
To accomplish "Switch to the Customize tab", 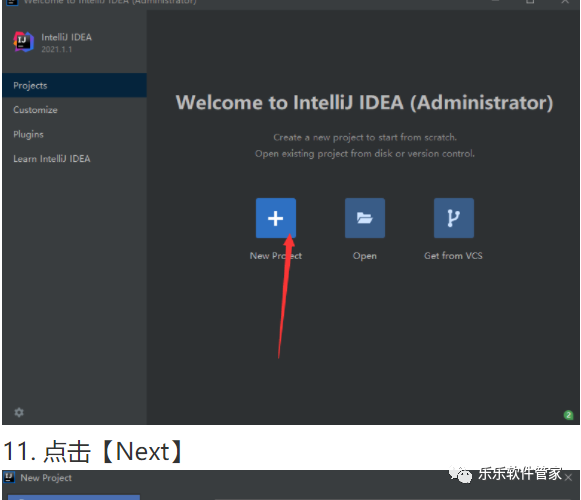I will pos(74,110).
